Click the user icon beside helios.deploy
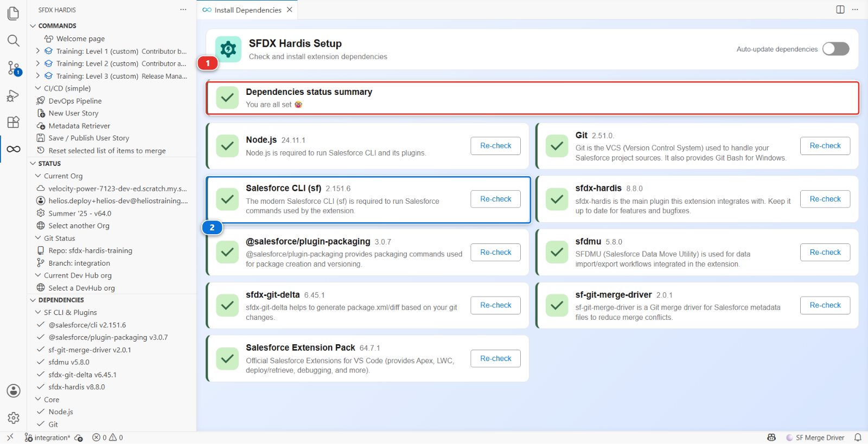The image size is (868, 444). [41, 201]
